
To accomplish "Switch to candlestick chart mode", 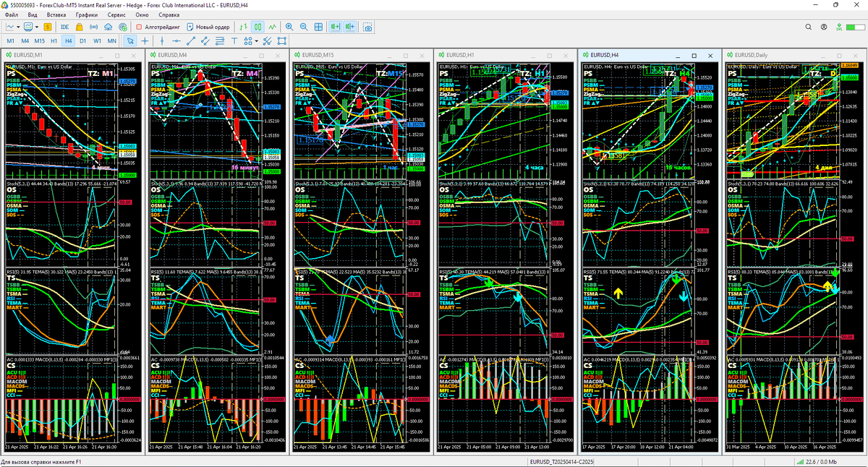I will coord(257,27).
